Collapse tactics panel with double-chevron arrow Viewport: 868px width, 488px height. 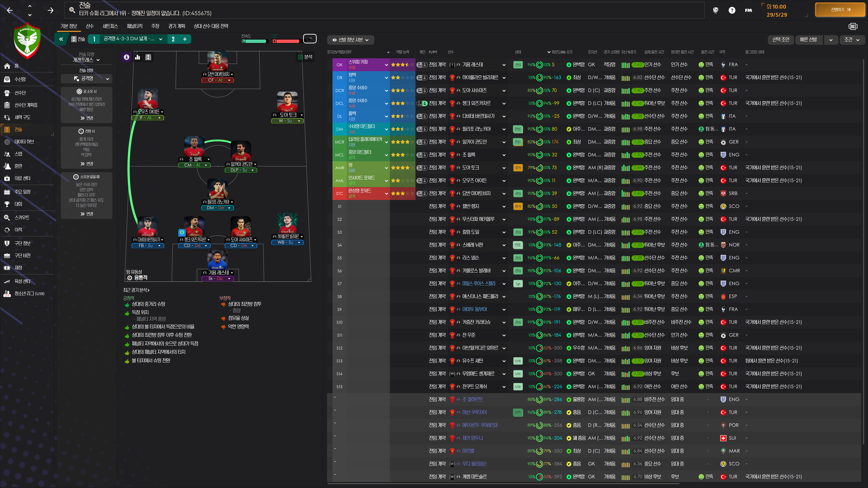click(61, 39)
